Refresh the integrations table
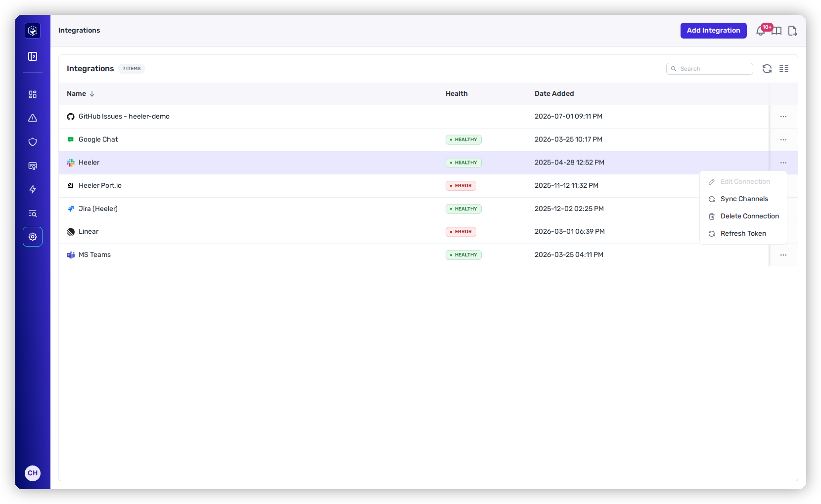Screen dimensions: 821x504 tap(767, 69)
